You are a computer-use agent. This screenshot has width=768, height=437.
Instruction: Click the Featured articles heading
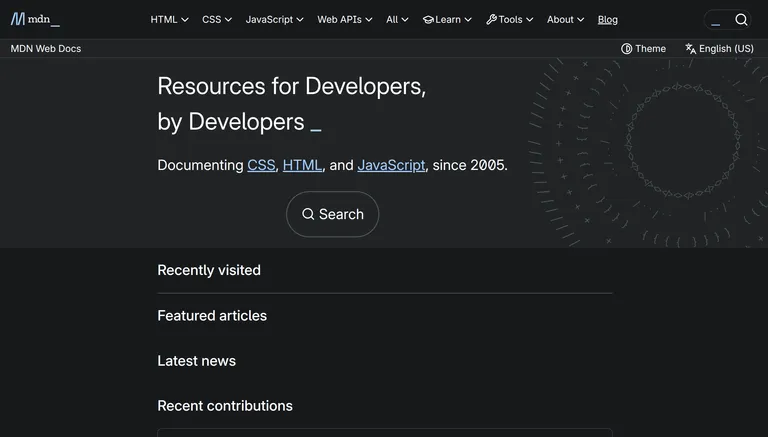pos(212,316)
